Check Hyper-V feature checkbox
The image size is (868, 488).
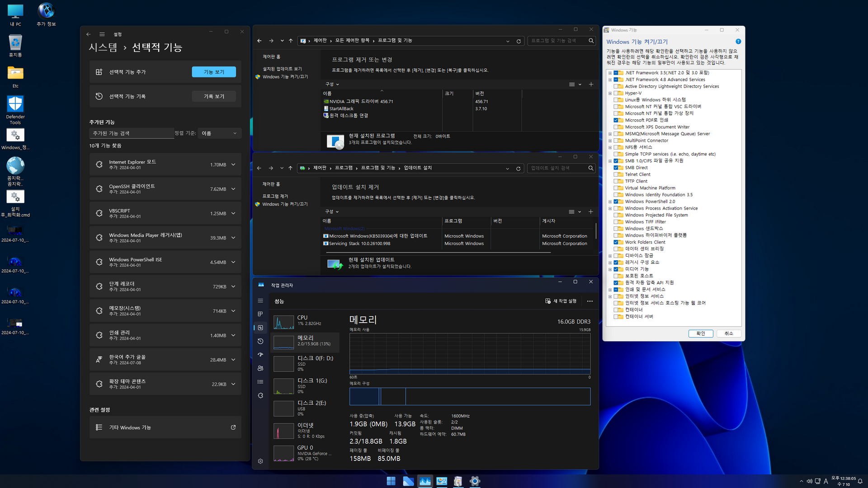click(x=616, y=93)
